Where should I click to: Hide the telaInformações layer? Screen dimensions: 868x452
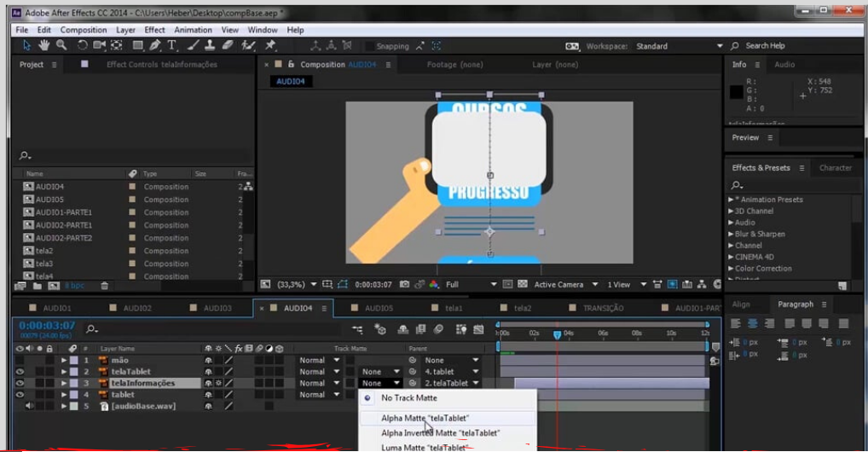(x=20, y=383)
